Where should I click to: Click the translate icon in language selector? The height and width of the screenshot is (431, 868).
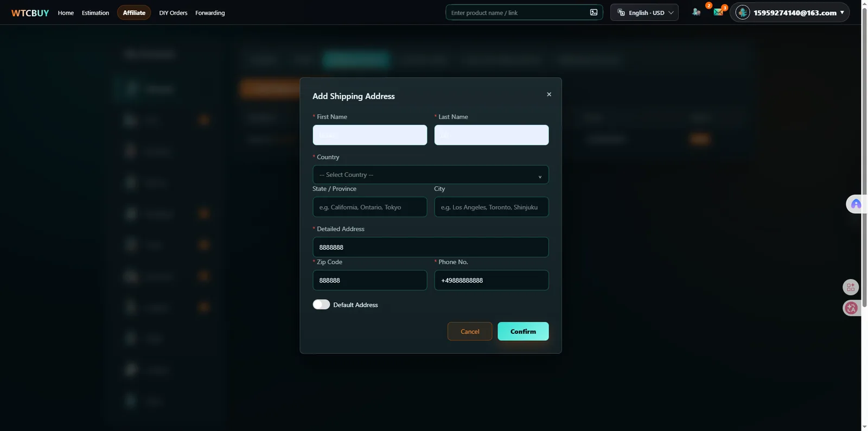[621, 12]
